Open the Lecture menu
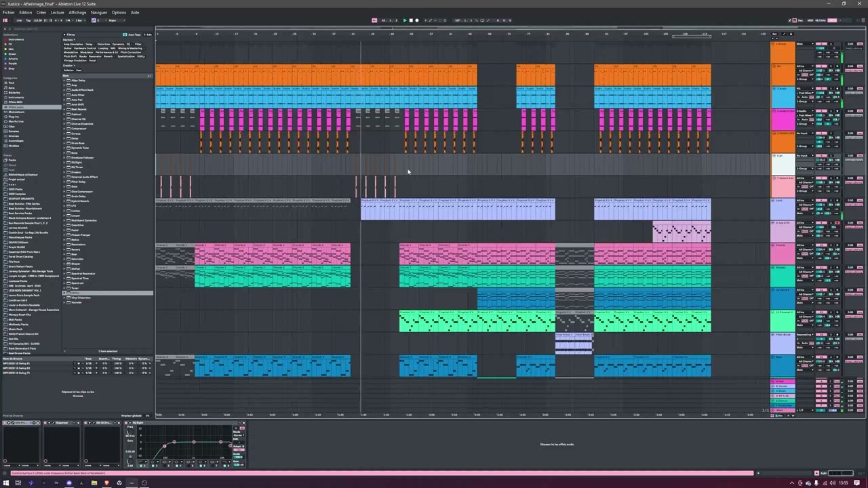The height and width of the screenshot is (488, 868). (58, 12)
